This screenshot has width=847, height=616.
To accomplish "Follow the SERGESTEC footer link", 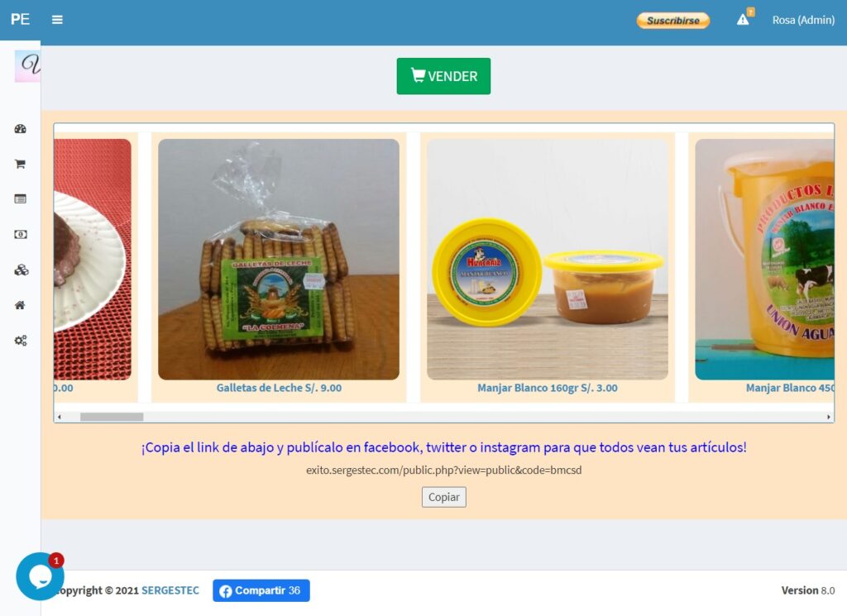I will (x=170, y=590).
